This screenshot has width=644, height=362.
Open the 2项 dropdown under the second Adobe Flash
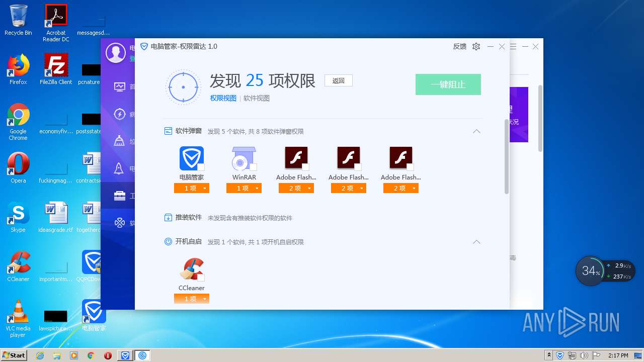[x=349, y=188]
